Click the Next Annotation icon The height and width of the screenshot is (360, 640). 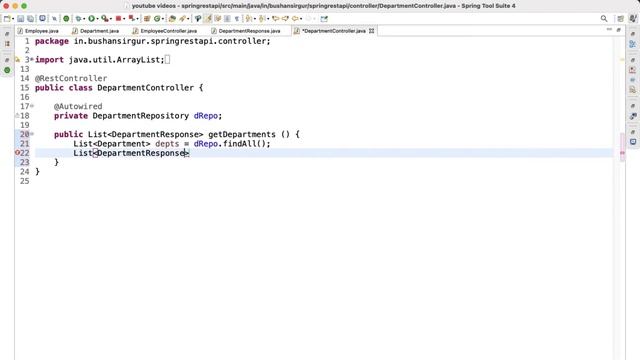[248, 18]
